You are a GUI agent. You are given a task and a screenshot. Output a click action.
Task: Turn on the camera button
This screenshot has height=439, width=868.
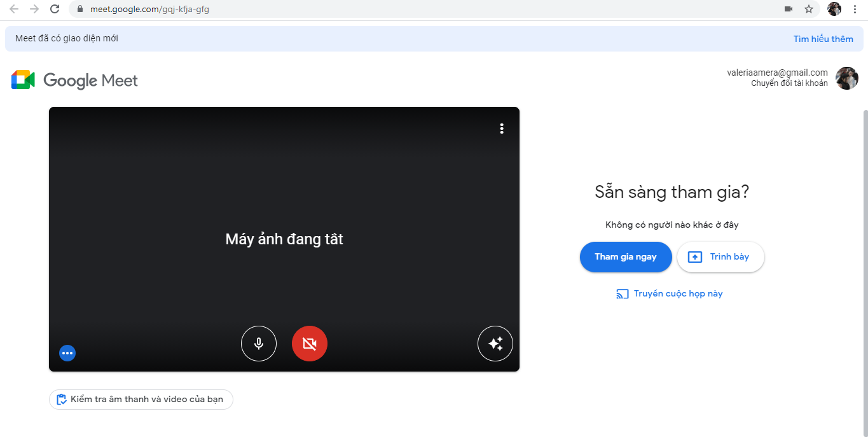pyautogui.click(x=310, y=344)
